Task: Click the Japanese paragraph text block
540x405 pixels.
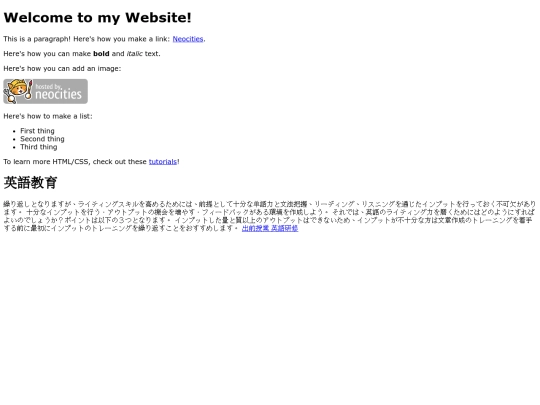Action: [x=270, y=216]
